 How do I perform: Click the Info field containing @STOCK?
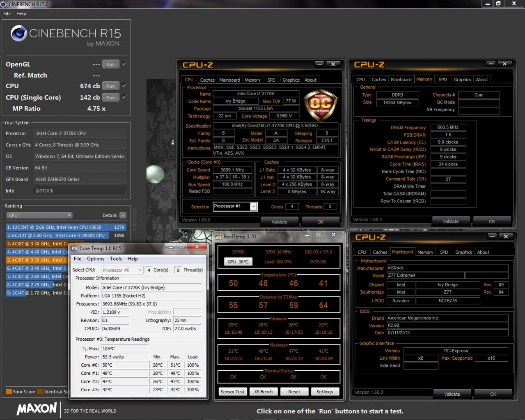[80, 191]
